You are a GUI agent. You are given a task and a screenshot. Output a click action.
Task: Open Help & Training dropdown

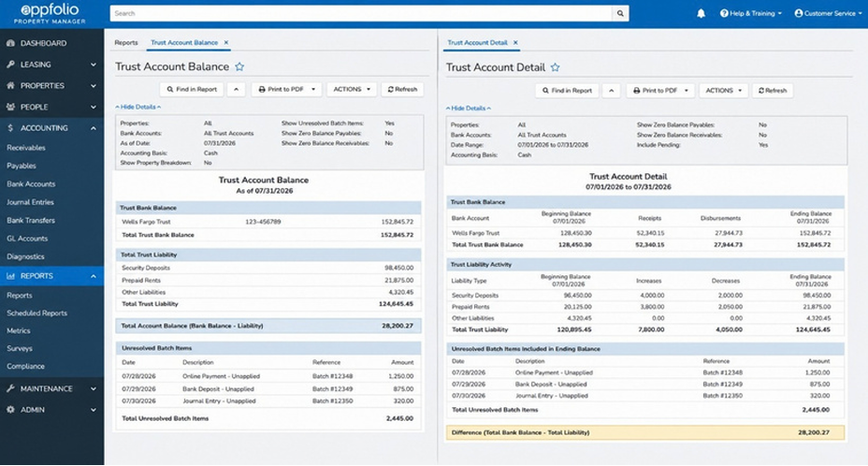[751, 13]
